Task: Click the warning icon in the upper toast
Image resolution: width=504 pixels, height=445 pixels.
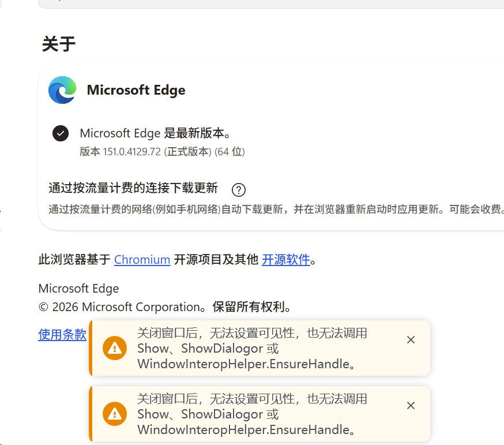Action: pos(115,348)
